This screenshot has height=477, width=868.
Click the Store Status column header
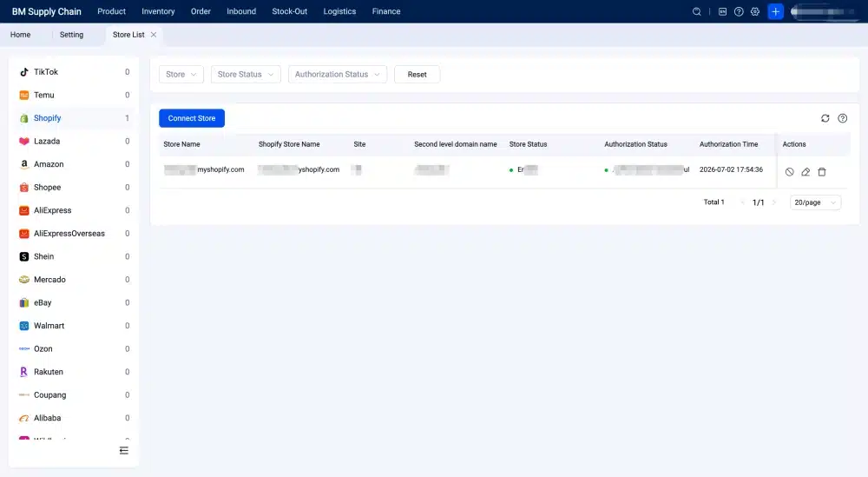tap(528, 144)
